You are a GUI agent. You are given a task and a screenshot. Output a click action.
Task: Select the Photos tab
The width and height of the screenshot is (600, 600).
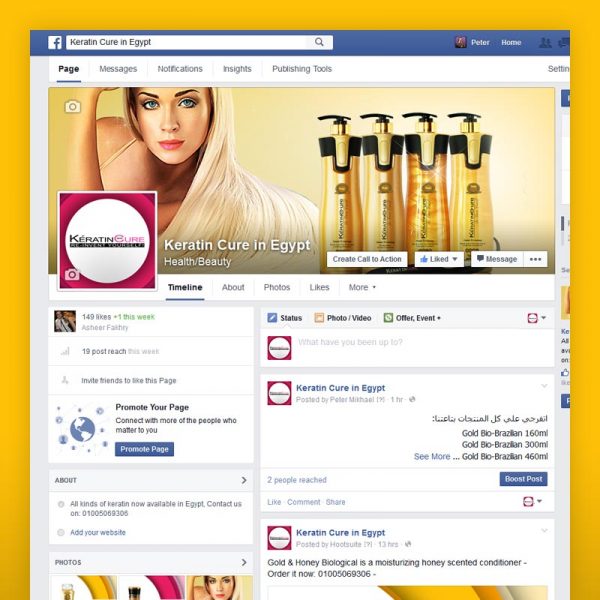277,287
